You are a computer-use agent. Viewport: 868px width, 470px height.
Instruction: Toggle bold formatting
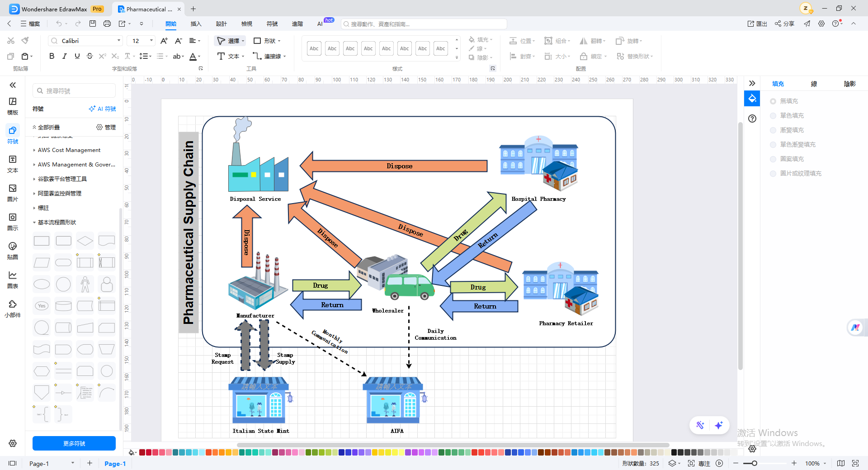pos(52,56)
